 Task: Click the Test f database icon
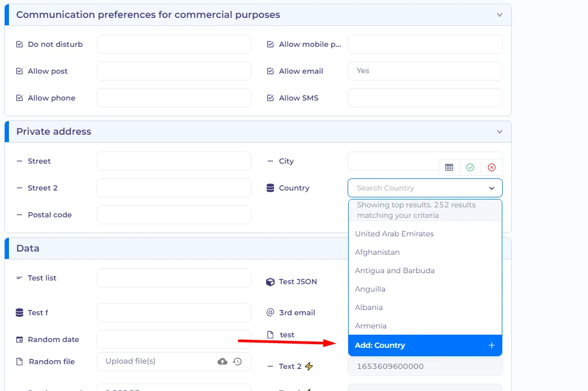(19, 313)
